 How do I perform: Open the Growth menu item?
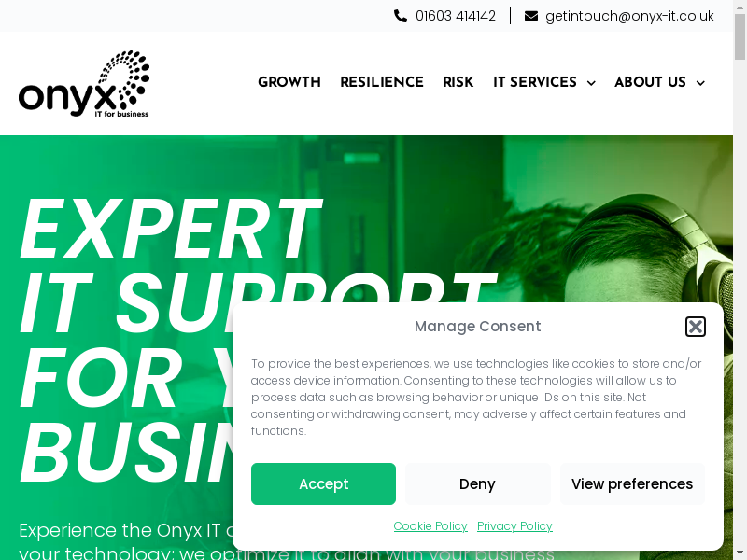tap(289, 82)
